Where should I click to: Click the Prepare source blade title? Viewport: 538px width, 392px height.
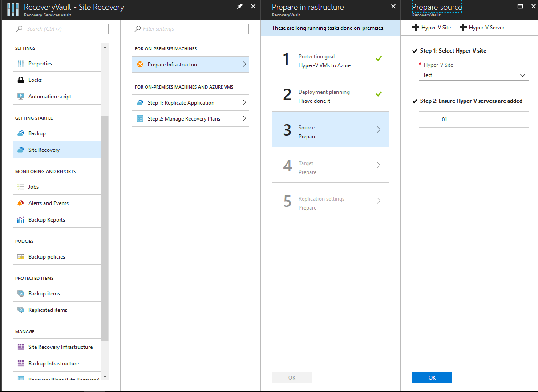[437, 7]
